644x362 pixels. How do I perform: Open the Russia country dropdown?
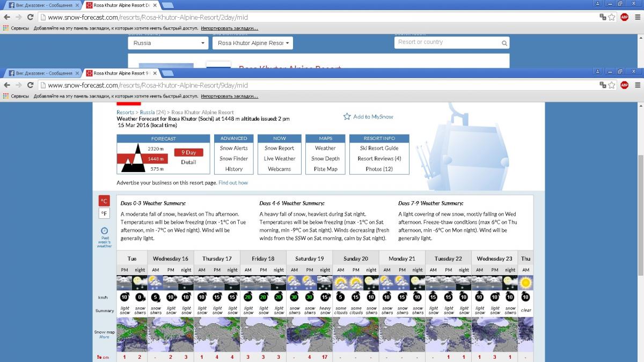[x=168, y=43]
